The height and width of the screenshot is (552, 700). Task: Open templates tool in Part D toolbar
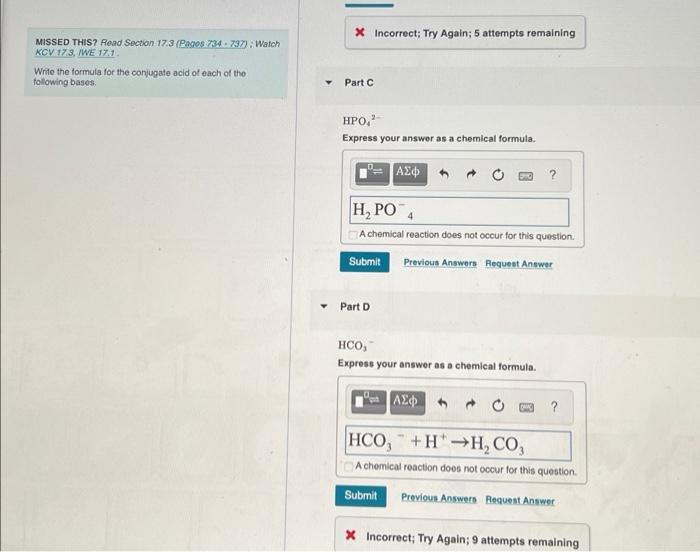(368, 401)
